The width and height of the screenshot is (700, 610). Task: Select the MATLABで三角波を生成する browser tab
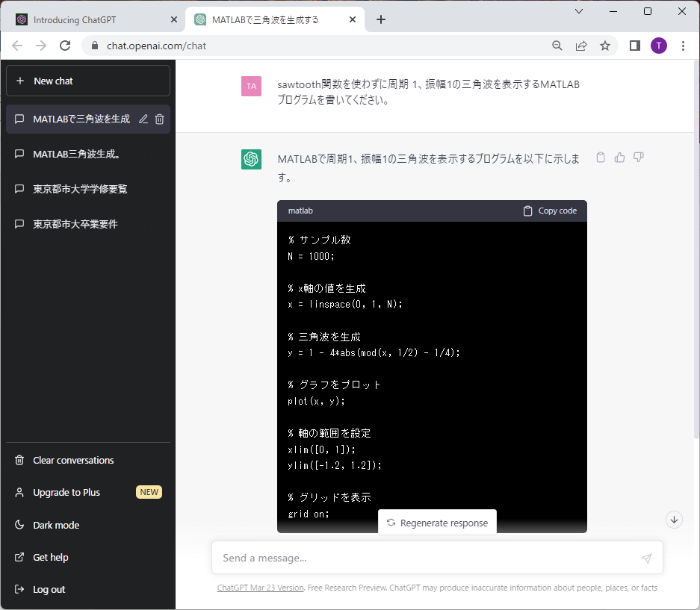pos(276,19)
